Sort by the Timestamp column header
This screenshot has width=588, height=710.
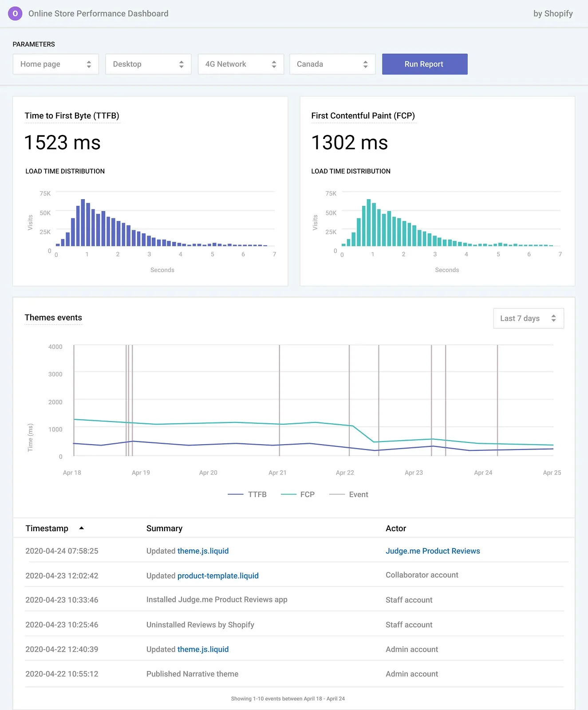click(47, 528)
